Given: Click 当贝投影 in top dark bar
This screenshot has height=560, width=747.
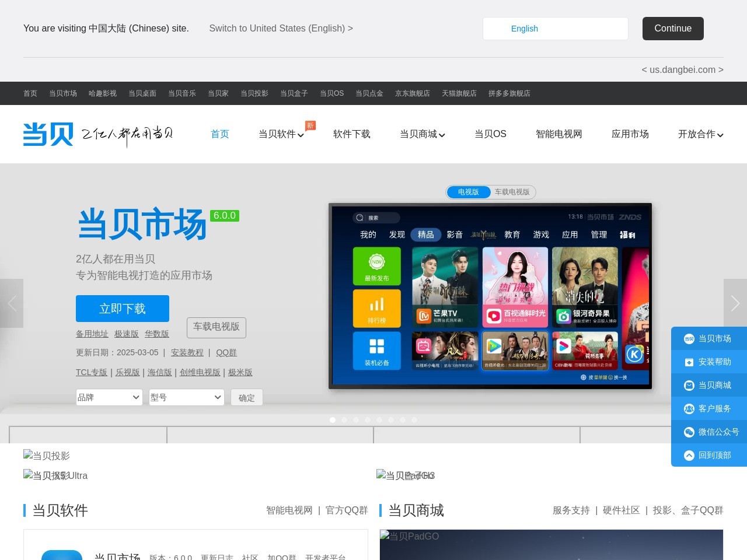Looking at the screenshot, I should pos(254,93).
